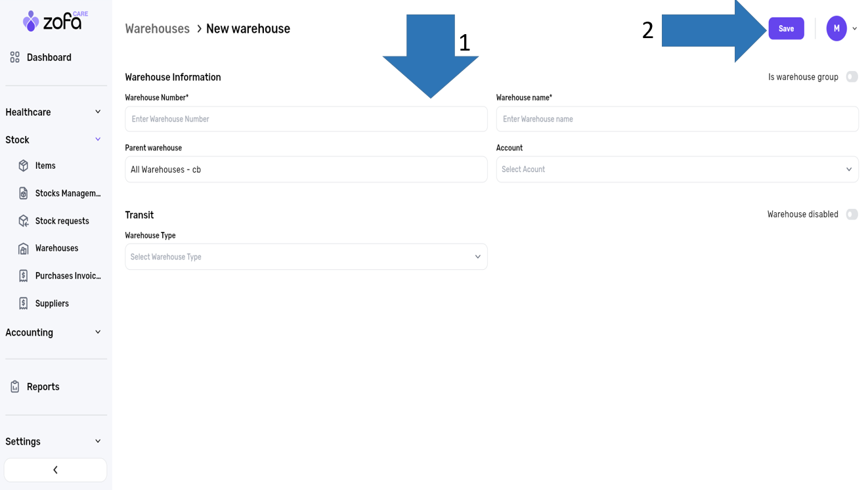Click the Warehouse Number input field
This screenshot has width=868, height=490.
point(306,120)
